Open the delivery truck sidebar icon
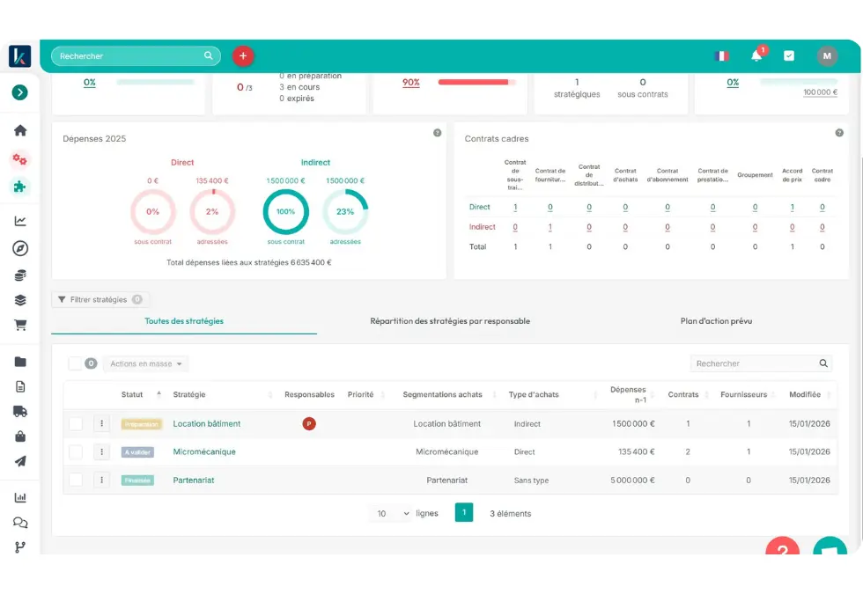863x616 pixels. coord(20,411)
